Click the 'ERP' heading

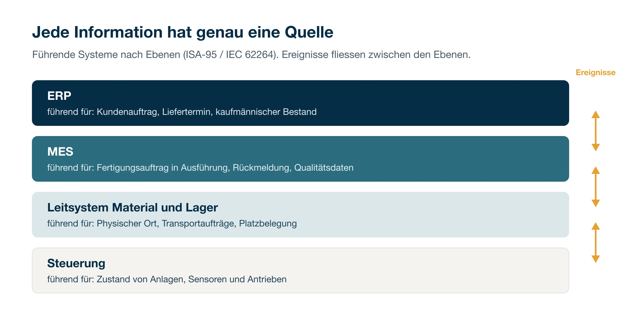(x=59, y=96)
